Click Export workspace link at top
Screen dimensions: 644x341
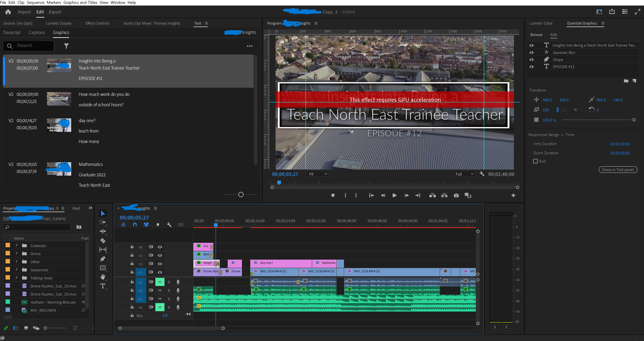(55, 12)
